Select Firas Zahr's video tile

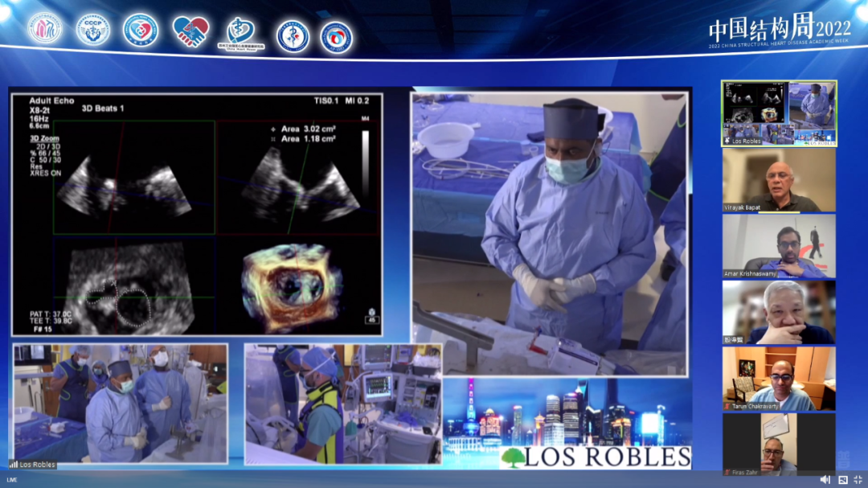click(778, 444)
